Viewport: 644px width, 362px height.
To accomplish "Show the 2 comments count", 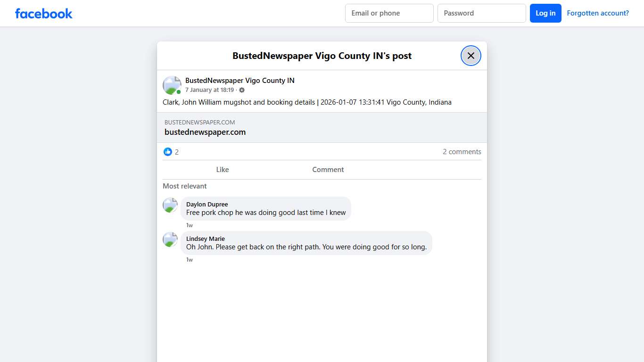I will tap(462, 152).
